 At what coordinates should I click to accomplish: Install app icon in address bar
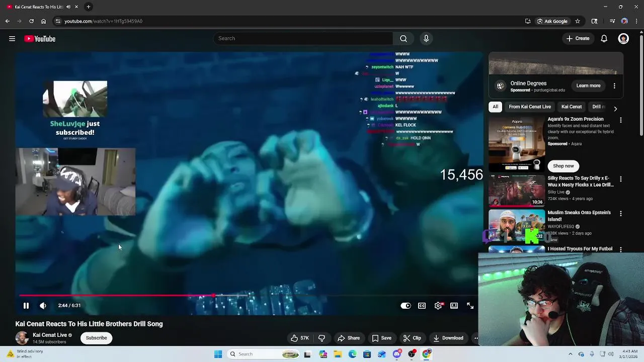click(x=528, y=21)
